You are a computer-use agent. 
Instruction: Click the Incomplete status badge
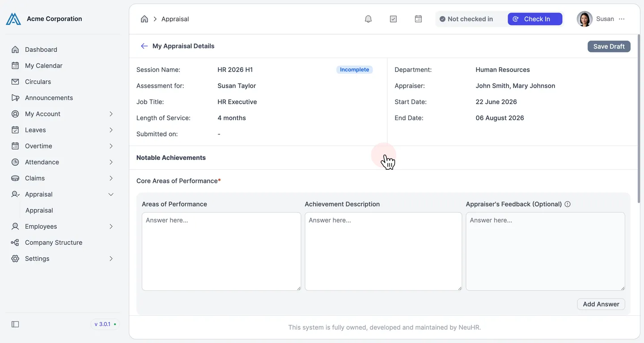tap(354, 70)
